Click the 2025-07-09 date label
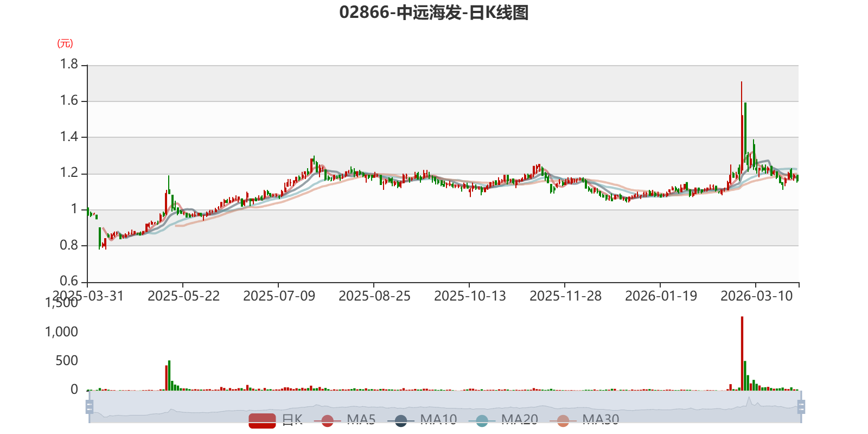 pos(279,296)
